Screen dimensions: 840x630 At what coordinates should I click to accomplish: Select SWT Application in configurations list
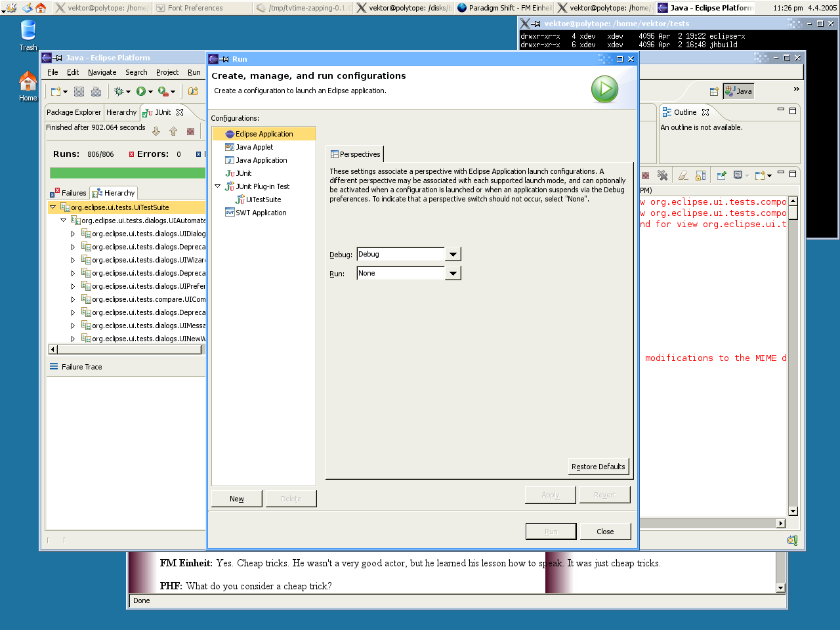(x=261, y=213)
